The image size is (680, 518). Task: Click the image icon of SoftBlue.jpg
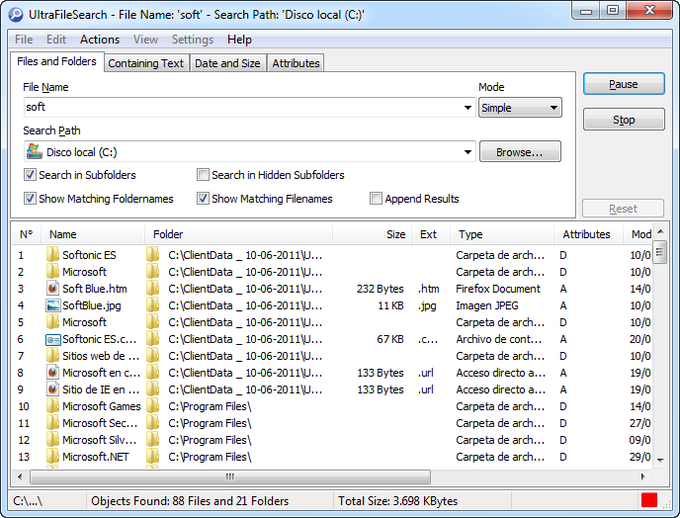pyautogui.click(x=52, y=305)
